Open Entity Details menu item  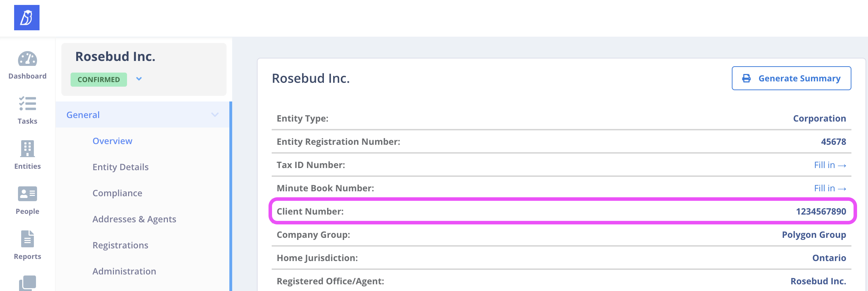120,167
